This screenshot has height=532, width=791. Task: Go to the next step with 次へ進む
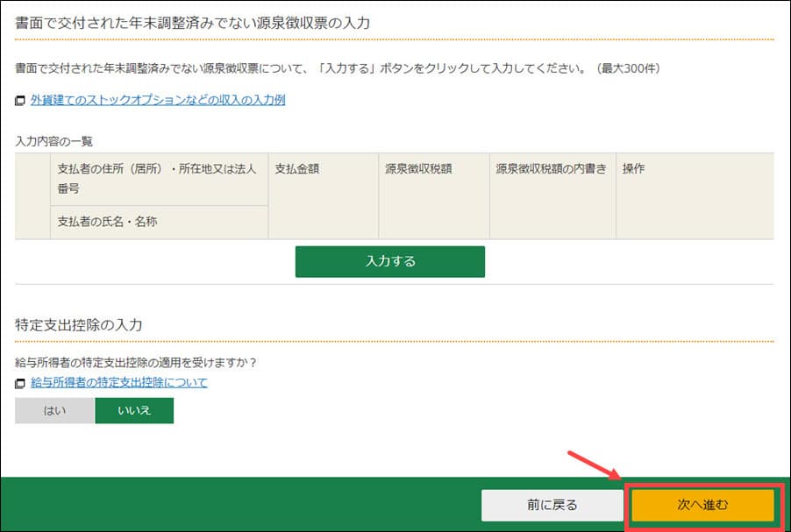[702, 505]
